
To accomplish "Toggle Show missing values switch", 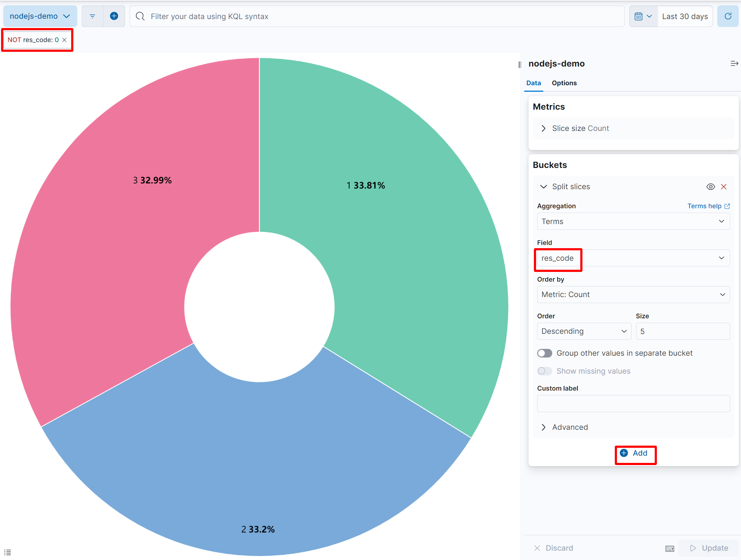I will tap(545, 371).
